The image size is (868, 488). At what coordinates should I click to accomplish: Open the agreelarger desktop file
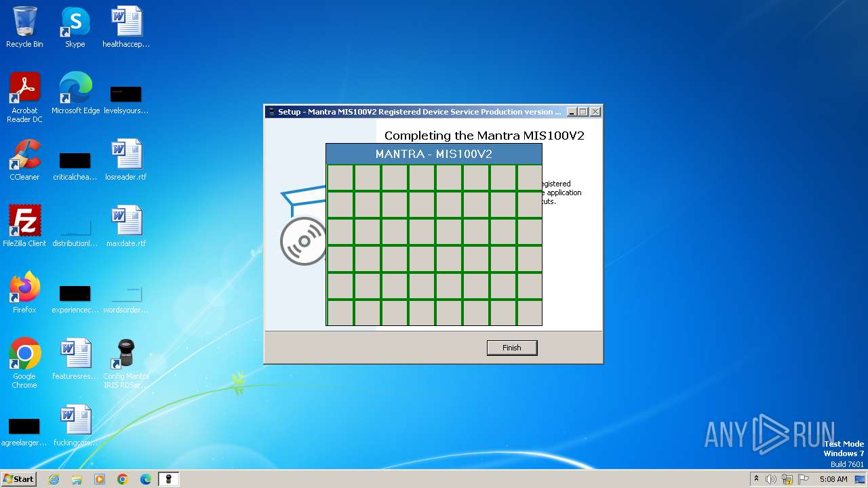[24, 431]
